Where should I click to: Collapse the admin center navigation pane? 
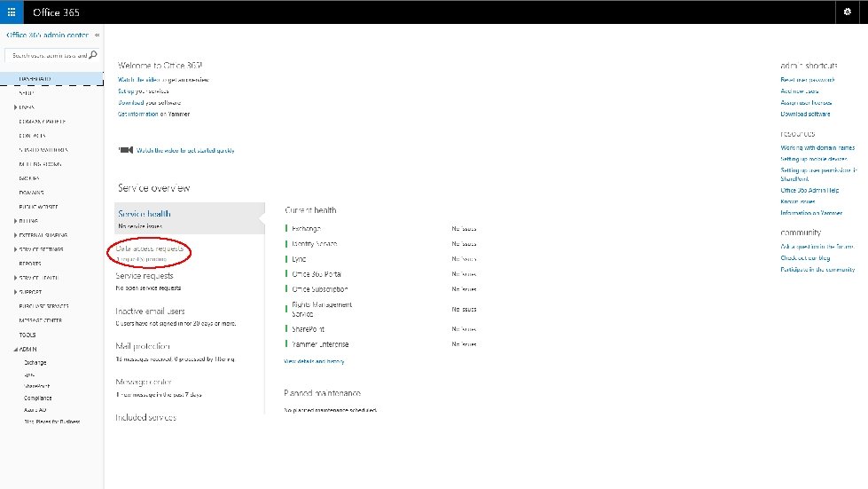coord(97,35)
